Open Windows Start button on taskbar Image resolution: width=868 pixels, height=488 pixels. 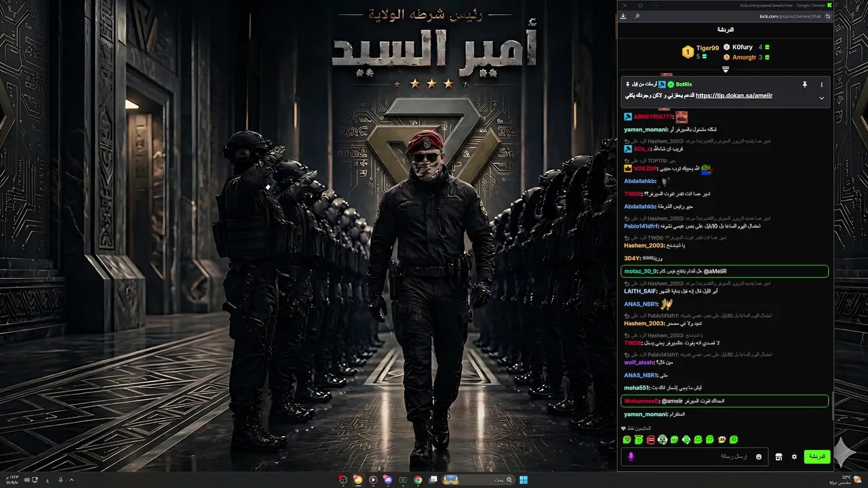(x=524, y=480)
